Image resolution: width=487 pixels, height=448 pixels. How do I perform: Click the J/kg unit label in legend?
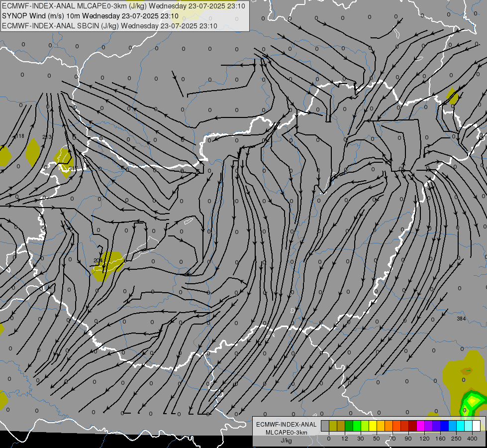(x=287, y=441)
